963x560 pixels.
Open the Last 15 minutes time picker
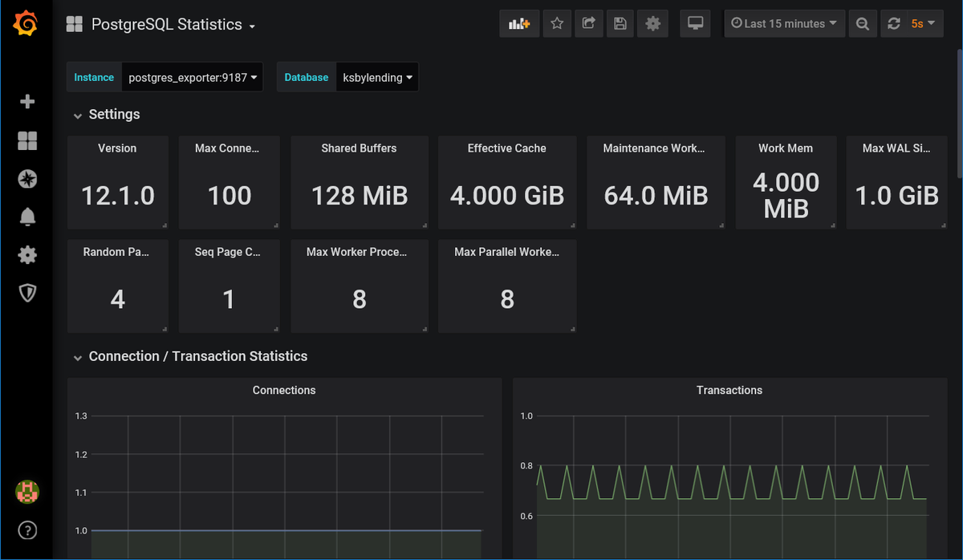pyautogui.click(x=784, y=24)
